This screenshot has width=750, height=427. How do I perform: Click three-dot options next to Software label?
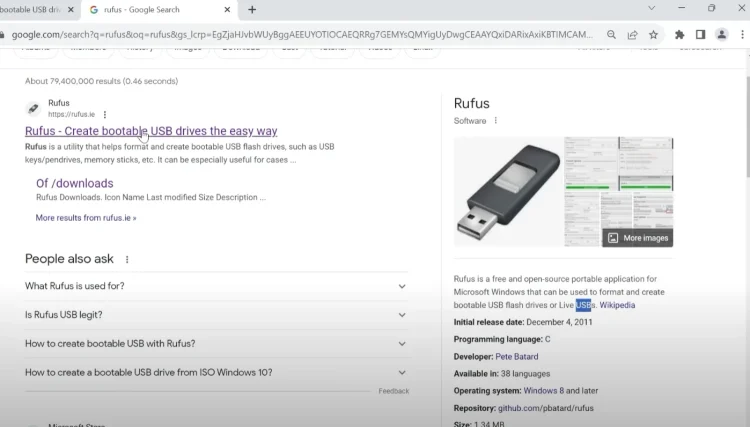pyautogui.click(x=495, y=121)
